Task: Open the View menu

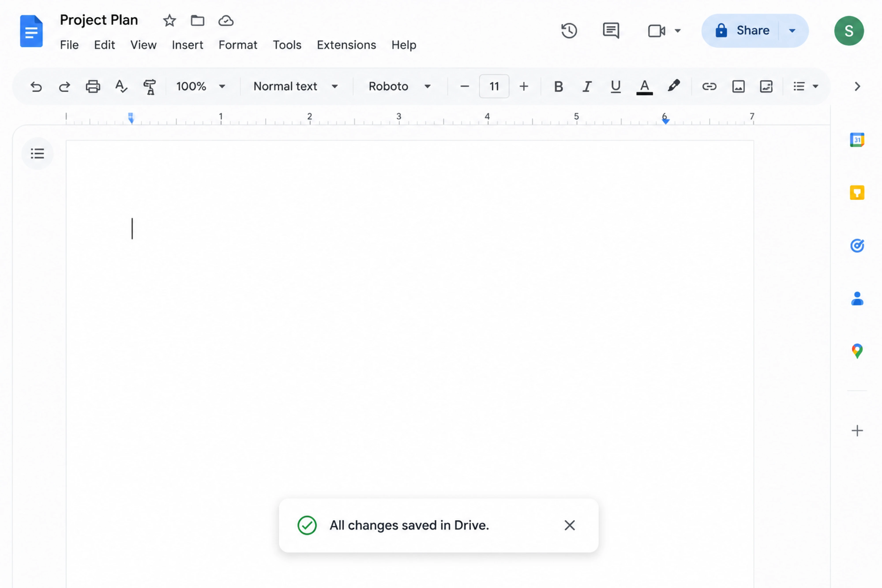Action: click(143, 45)
